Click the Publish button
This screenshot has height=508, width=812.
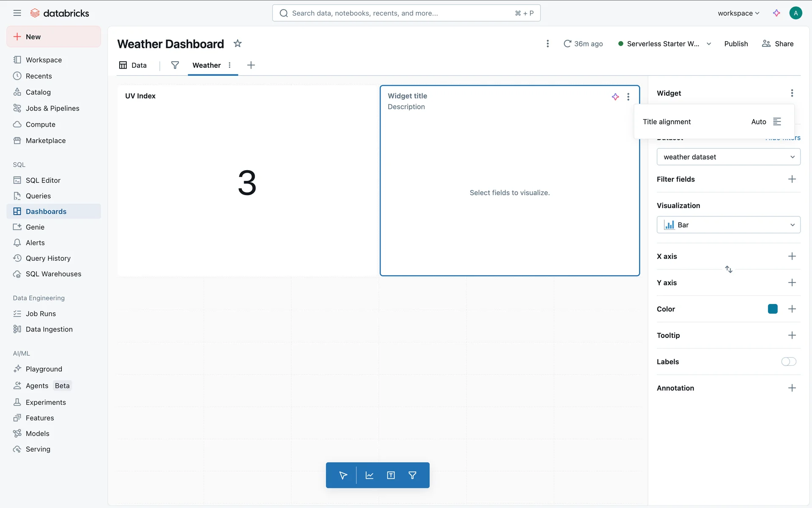(736, 44)
